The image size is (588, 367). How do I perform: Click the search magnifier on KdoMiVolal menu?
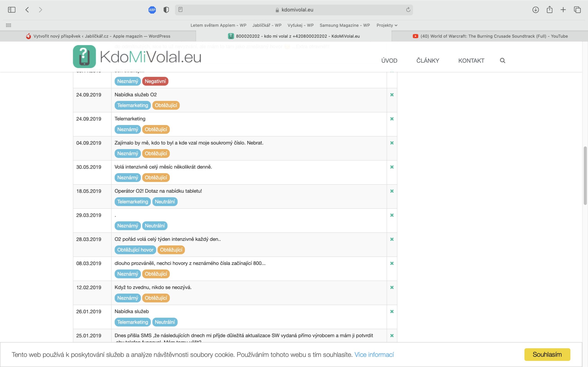503,60
